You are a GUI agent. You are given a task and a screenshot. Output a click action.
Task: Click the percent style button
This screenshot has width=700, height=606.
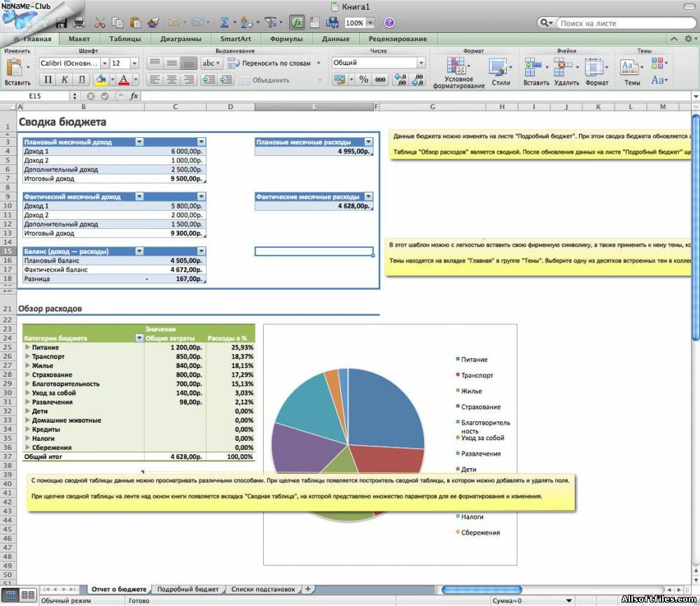(363, 80)
